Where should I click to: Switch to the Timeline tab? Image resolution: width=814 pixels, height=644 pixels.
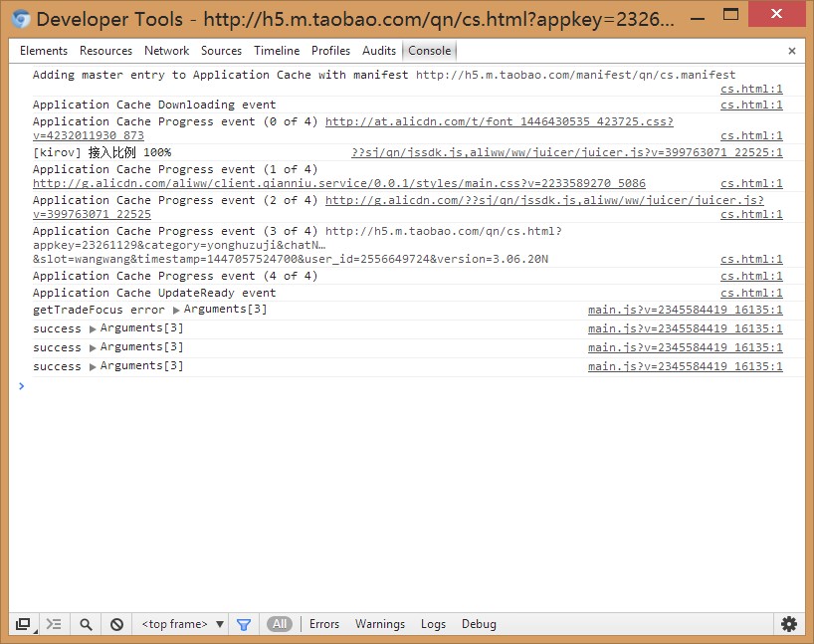pos(277,51)
